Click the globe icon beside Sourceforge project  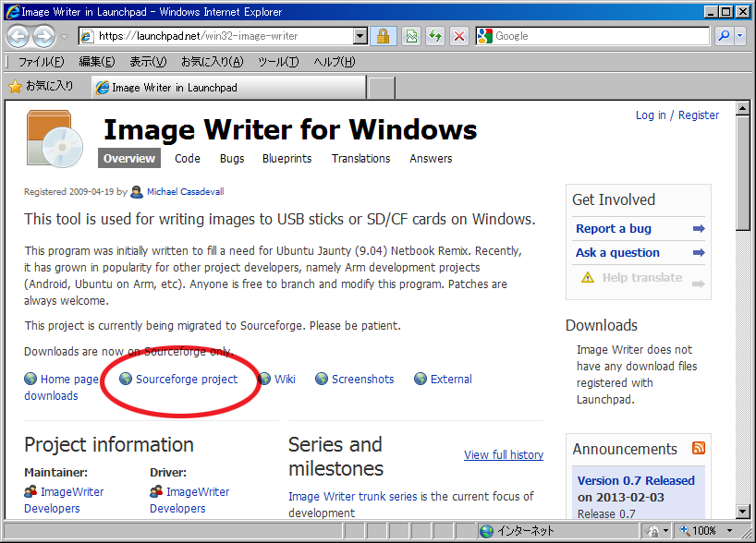[126, 379]
